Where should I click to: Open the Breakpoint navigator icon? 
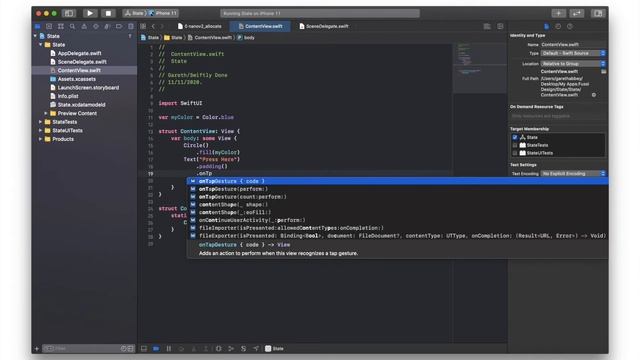[x=119, y=26]
